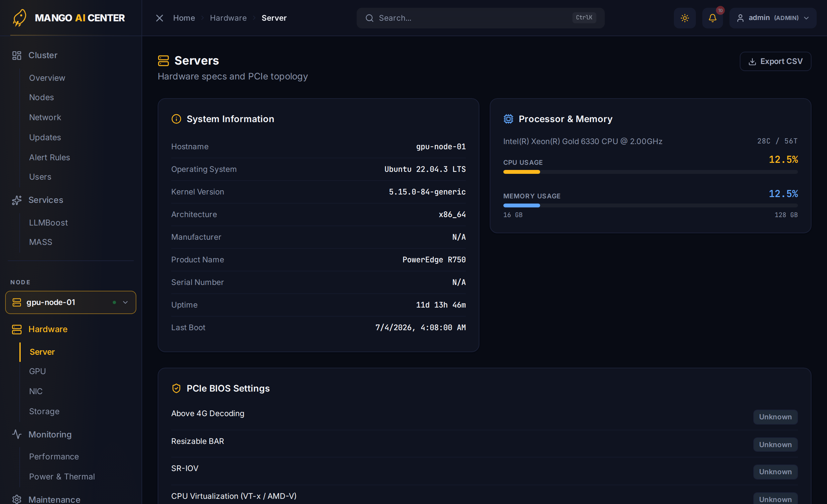Click product name PowerEdge R750

click(x=434, y=260)
